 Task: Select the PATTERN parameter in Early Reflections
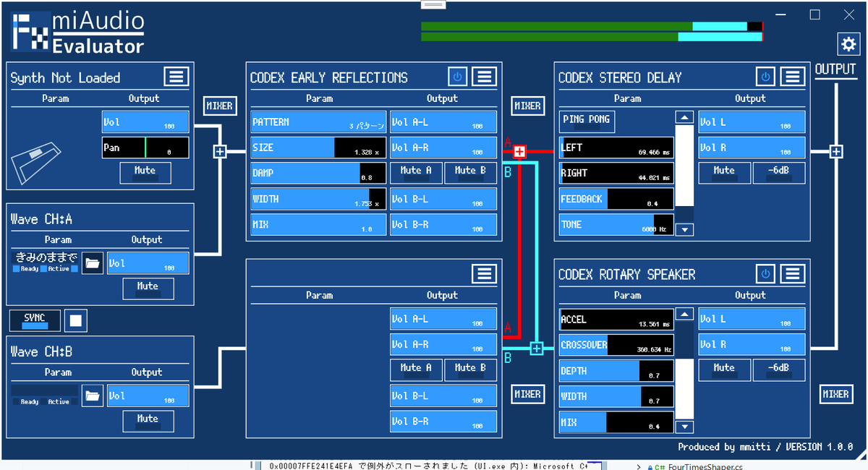tap(319, 122)
